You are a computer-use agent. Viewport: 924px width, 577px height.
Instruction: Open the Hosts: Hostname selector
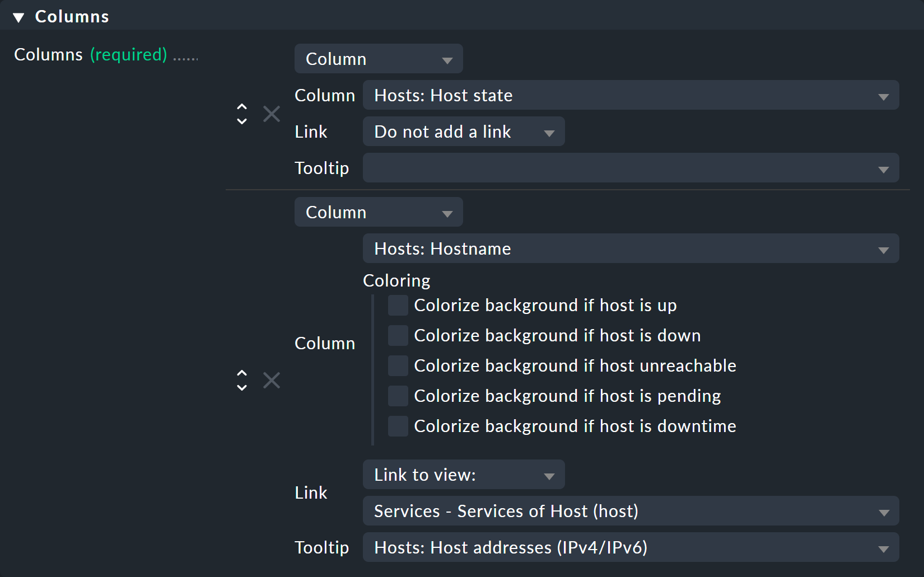point(630,248)
